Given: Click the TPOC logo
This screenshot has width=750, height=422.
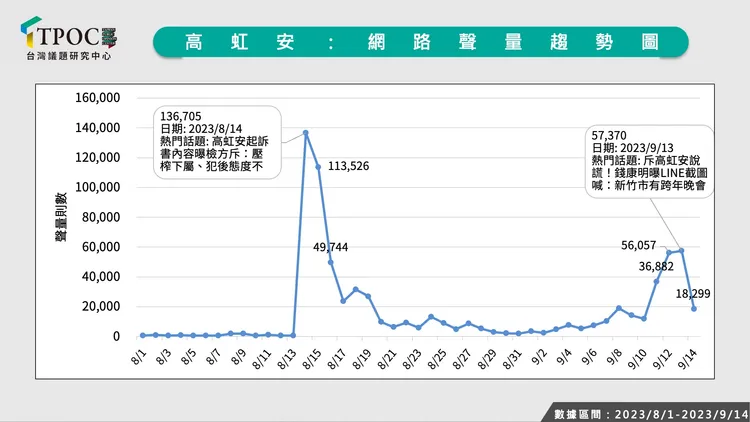Looking at the screenshot, I should [x=68, y=38].
